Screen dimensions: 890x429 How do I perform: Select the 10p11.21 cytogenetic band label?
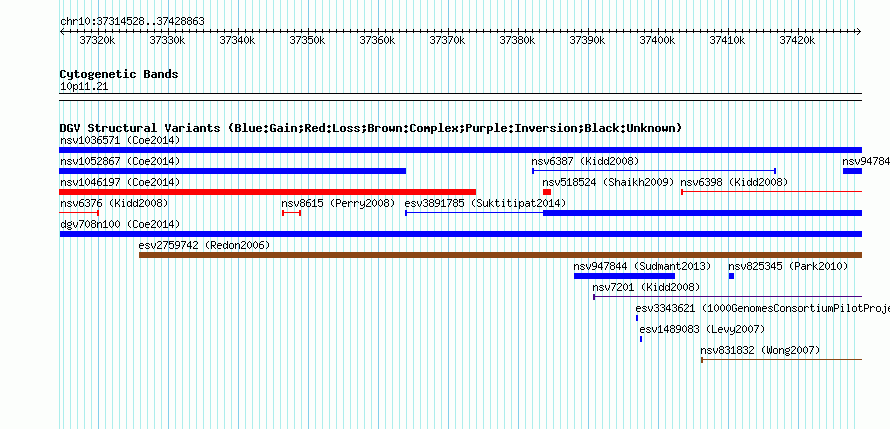tap(84, 87)
